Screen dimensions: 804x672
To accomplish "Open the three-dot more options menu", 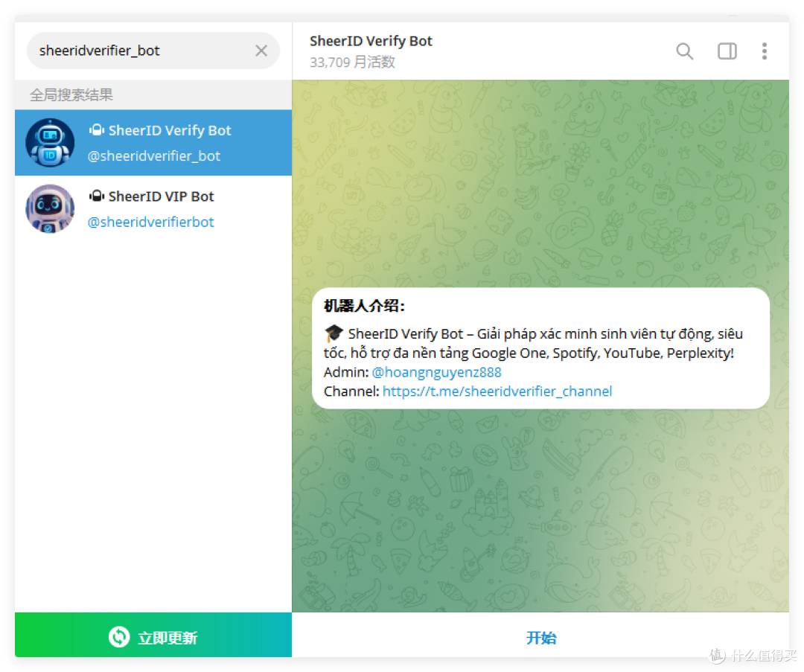I will pos(765,51).
